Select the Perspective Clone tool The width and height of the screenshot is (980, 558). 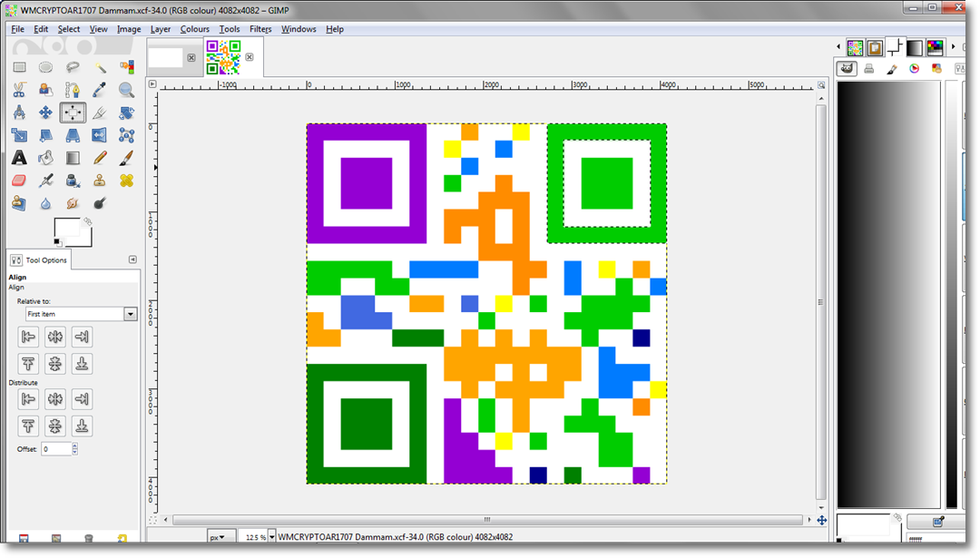(19, 203)
